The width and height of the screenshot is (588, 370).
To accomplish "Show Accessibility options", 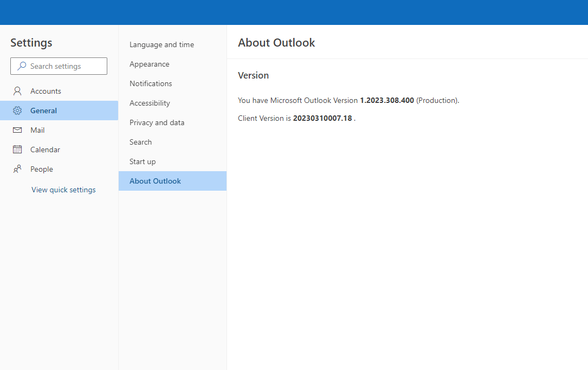I will pos(172,103).
